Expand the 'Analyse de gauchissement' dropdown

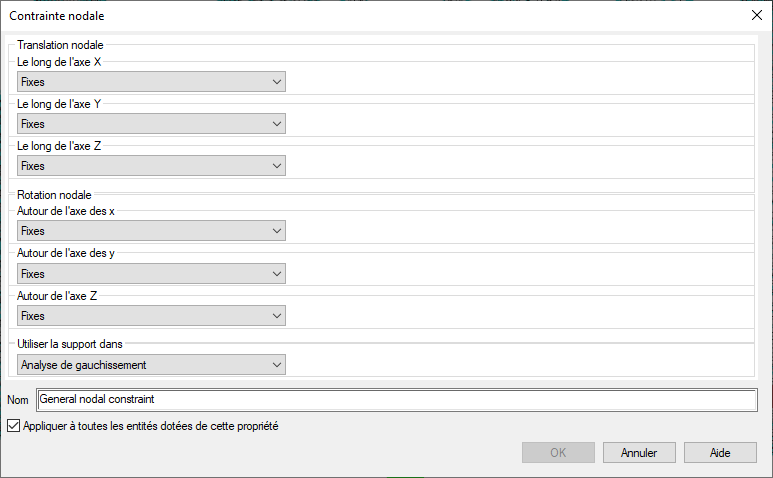(x=151, y=365)
